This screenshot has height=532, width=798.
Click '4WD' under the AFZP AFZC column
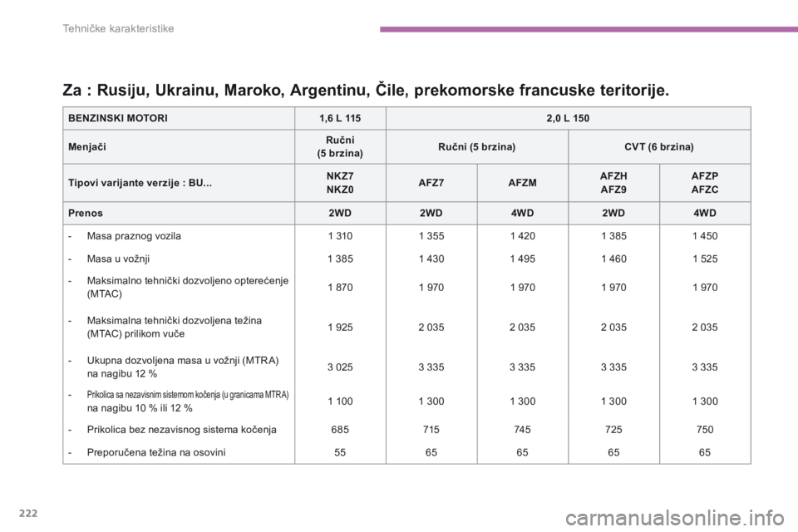point(705,213)
